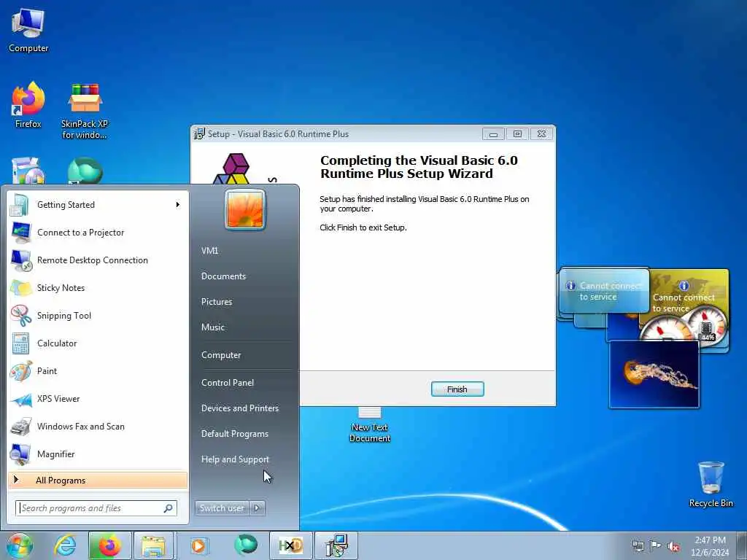The width and height of the screenshot is (747, 560).
Task: Click Finish in the Setup wizard
Action: [457, 389]
